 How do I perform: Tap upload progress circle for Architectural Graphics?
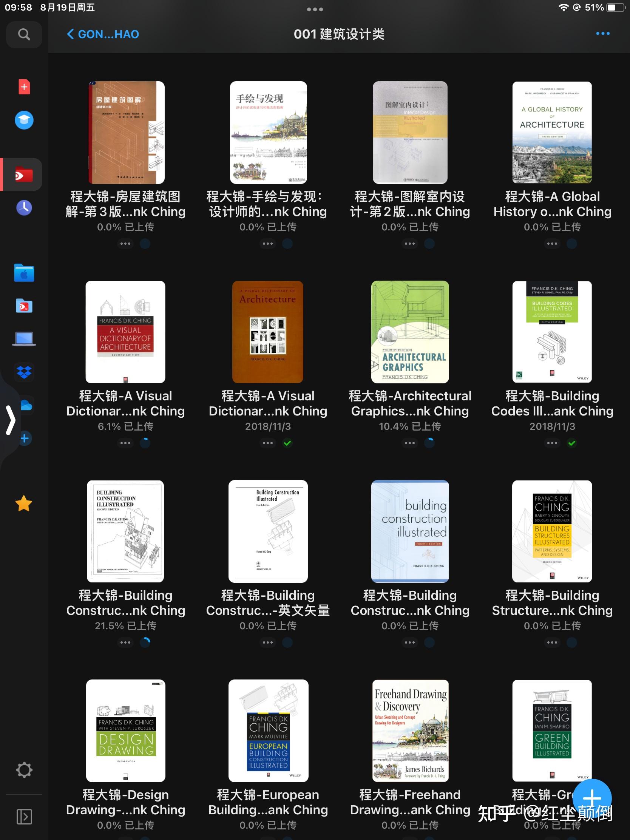429,443
